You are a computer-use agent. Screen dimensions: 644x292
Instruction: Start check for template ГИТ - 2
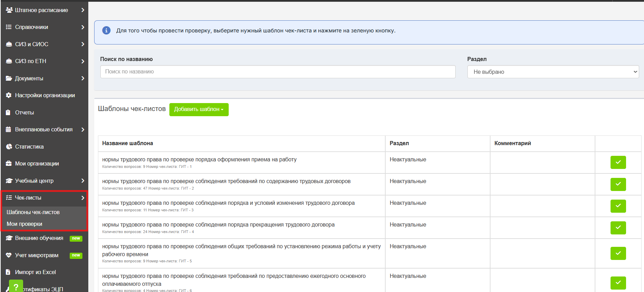point(618,184)
